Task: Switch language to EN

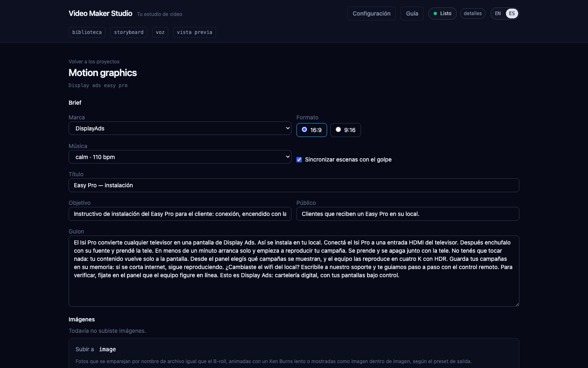Action: (x=498, y=13)
